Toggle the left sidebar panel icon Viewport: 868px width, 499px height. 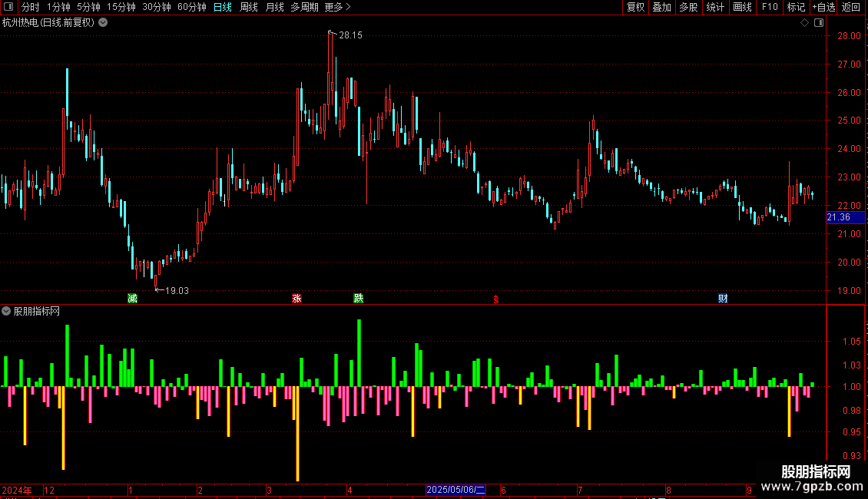point(8,7)
